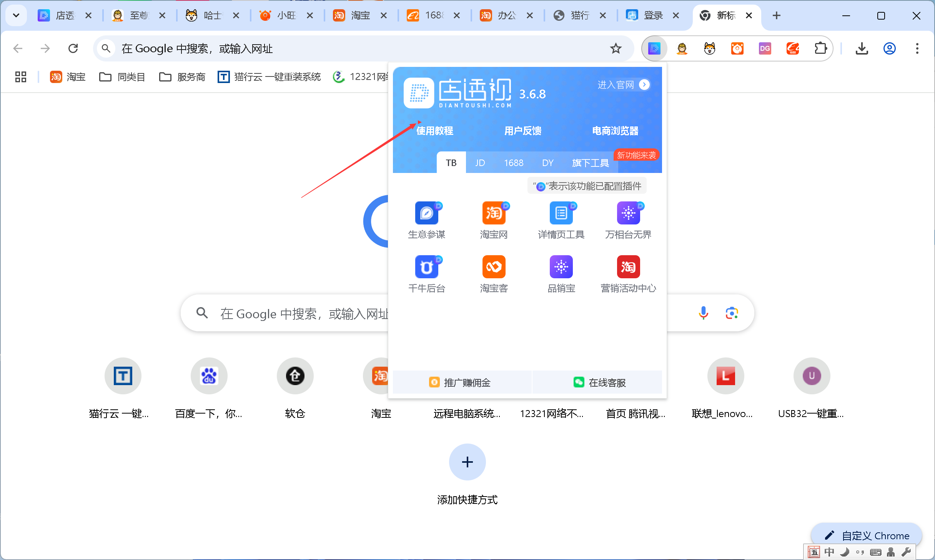This screenshot has width=935, height=560.
Task: Open 猫行云 一键重装系统 bookmark
Action: pyautogui.click(x=269, y=77)
